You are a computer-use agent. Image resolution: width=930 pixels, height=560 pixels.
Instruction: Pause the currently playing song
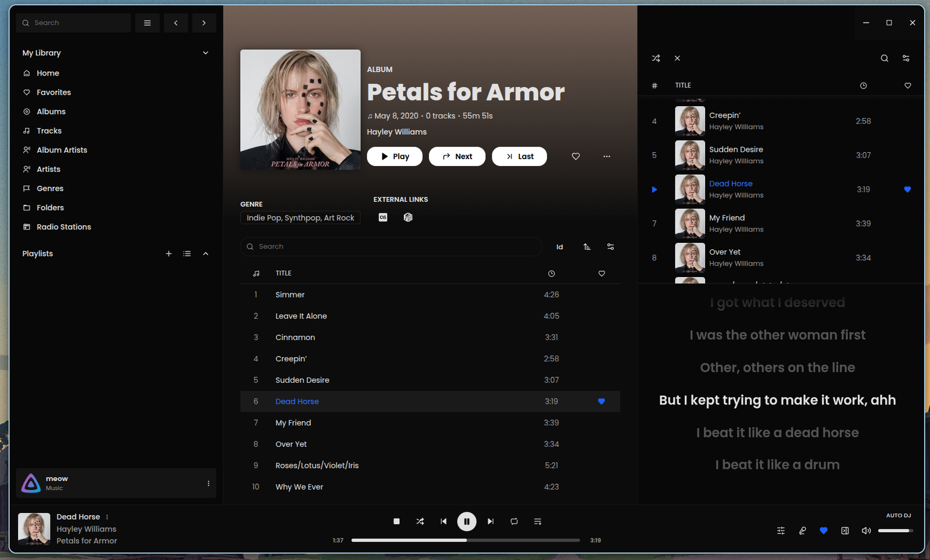coord(467,522)
